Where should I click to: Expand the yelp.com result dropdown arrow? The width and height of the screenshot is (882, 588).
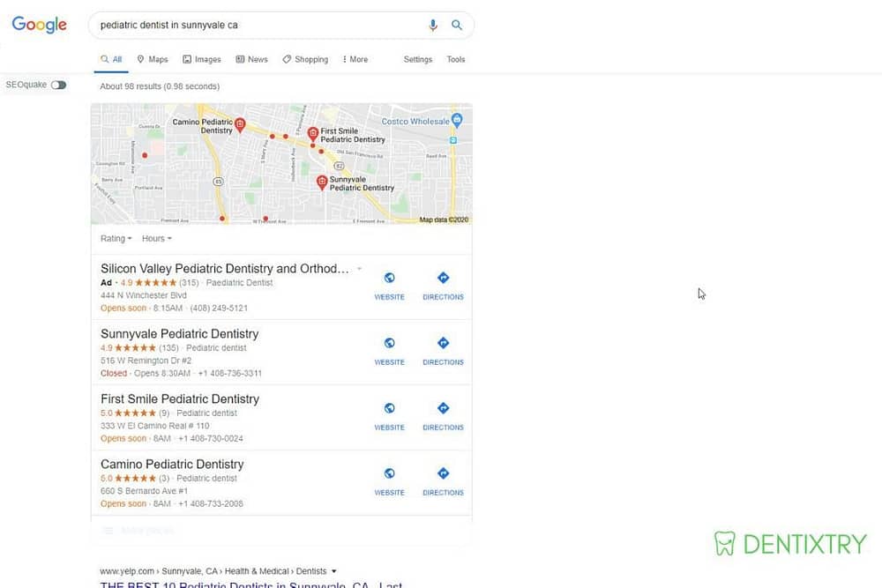334,571
